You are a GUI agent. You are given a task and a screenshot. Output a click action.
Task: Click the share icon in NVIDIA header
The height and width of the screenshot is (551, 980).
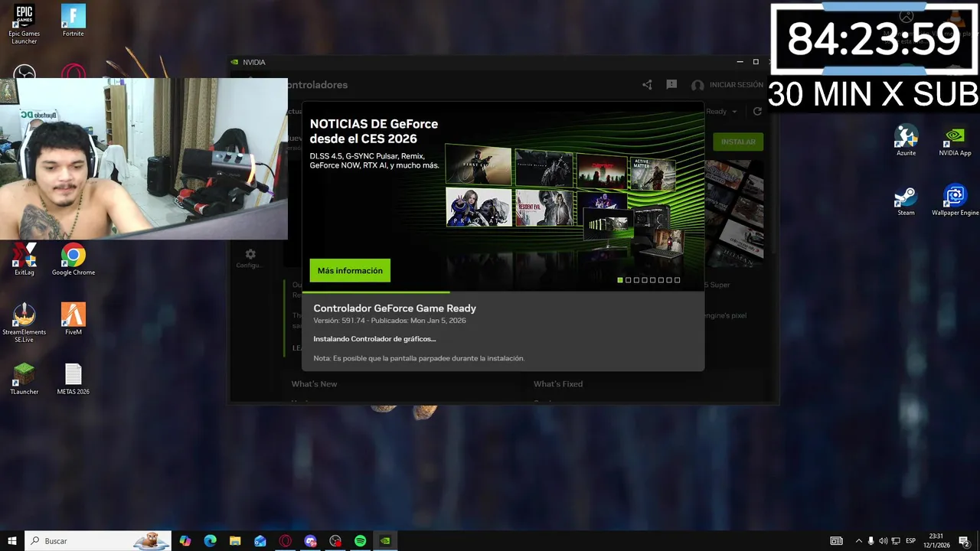(647, 85)
